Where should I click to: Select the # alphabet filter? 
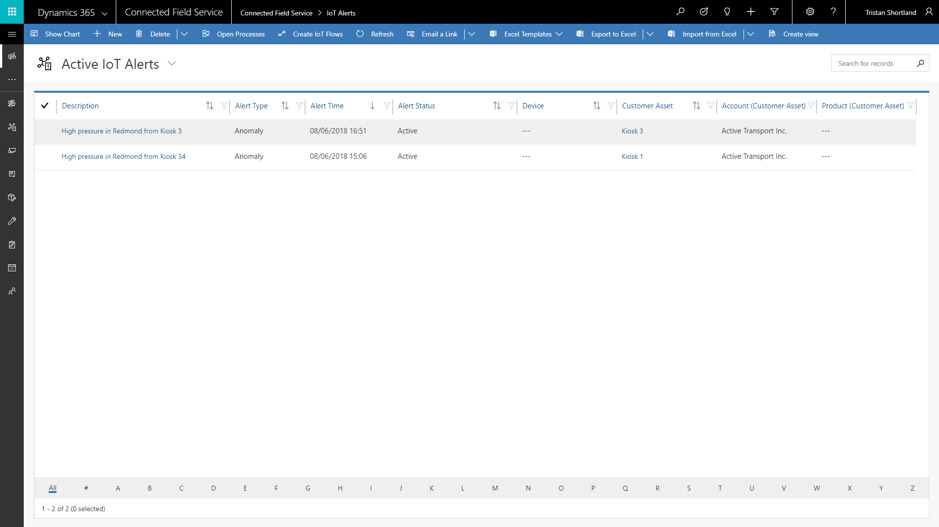[x=86, y=488]
